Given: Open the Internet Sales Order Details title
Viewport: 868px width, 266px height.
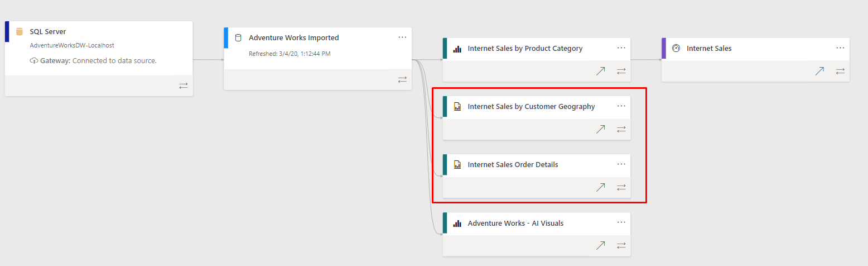Looking at the screenshot, I should pos(513,165).
